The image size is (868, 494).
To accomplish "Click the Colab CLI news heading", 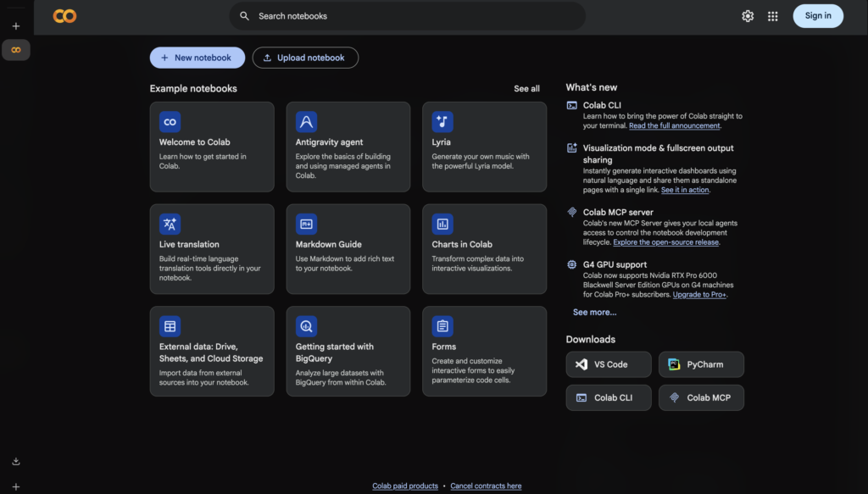I will click(x=602, y=105).
